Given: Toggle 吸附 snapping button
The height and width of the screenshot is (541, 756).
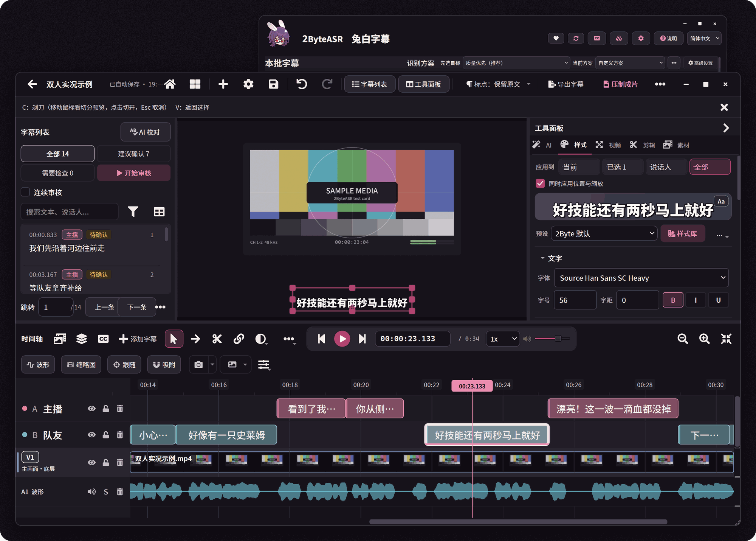Looking at the screenshot, I should [164, 365].
